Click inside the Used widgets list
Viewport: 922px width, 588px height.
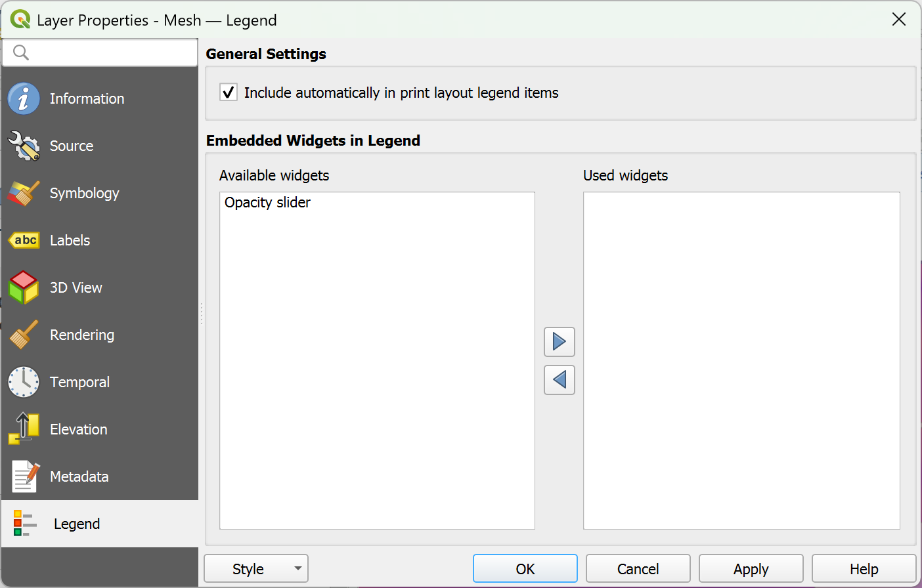click(741, 360)
